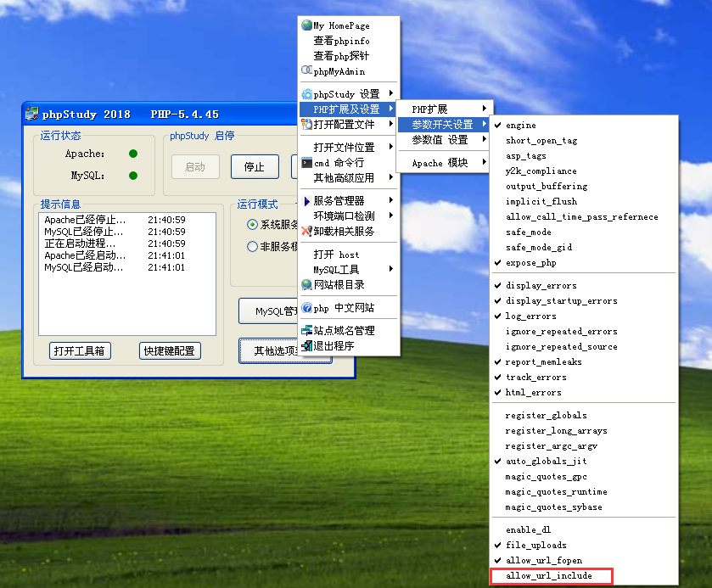Screen dimensions: 712x588
Task: Click the 快捷键配置 button
Action: pyautogui.click(x=170, y=350)
